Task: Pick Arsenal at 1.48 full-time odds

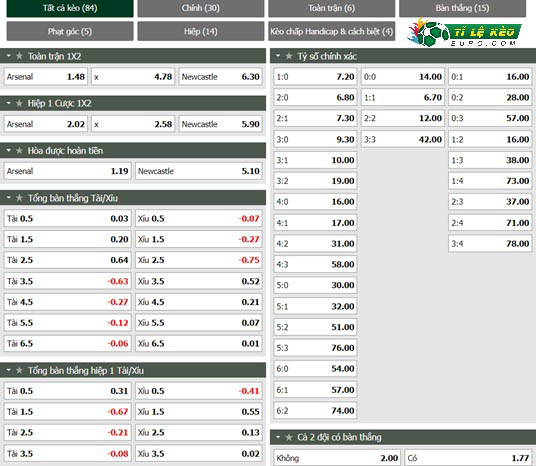Action: [x=46, y=77]
